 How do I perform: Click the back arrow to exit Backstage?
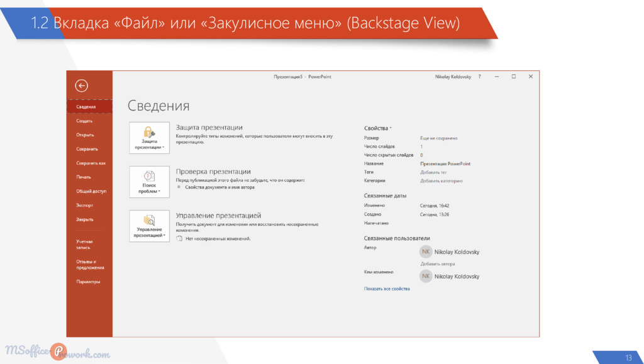click(81, 85)
